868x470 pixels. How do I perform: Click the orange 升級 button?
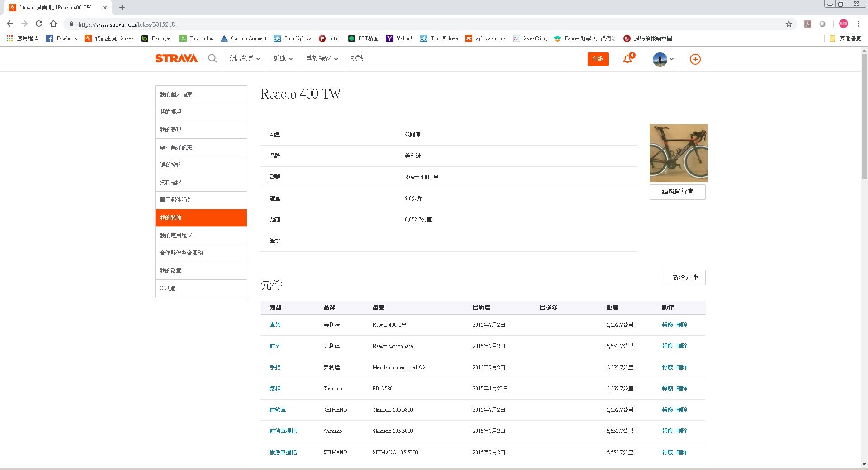598,59
